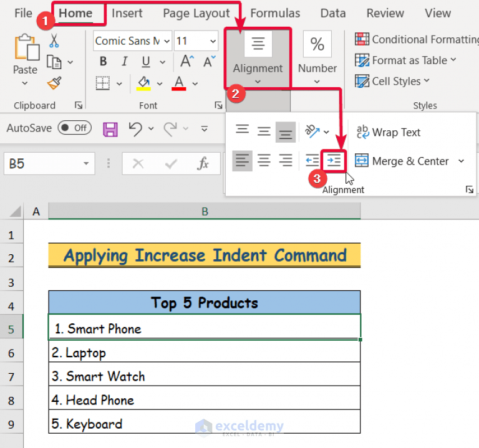The image size is (479, 448).
Task: Toggle Bold formatting
Action: [104, 62]
